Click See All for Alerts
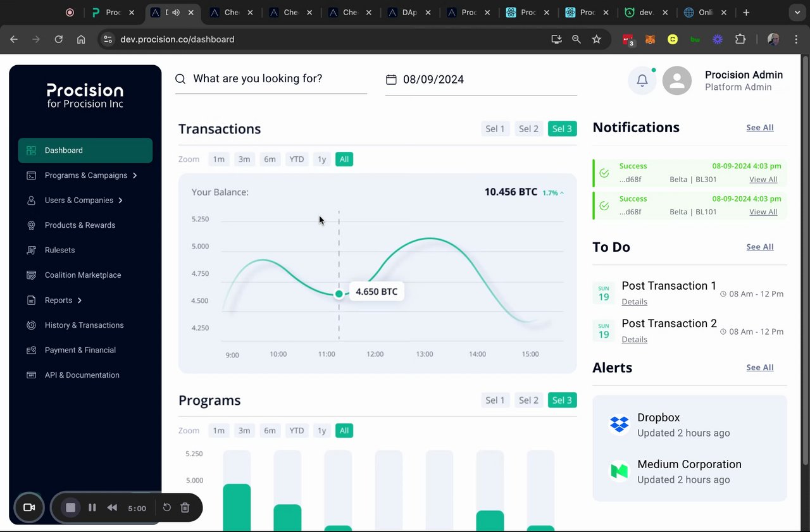 coord(760,368)
